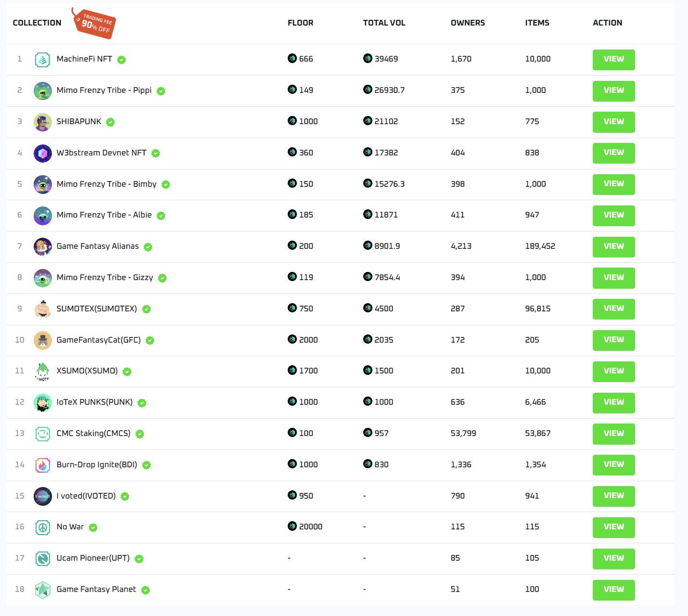This screenshot has height=616, width=688.
Task: Click the GameFantasyCat avatar icon
Action: coord(43,340)
